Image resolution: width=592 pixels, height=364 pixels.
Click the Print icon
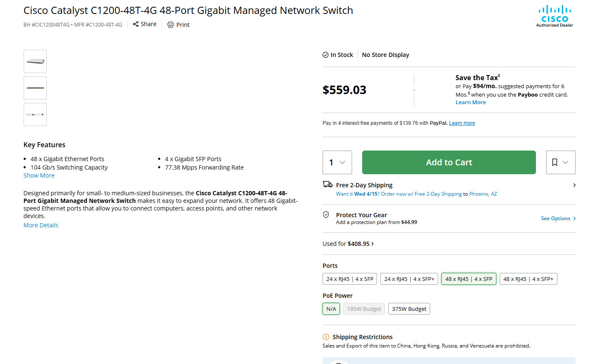tap(170, 25)
